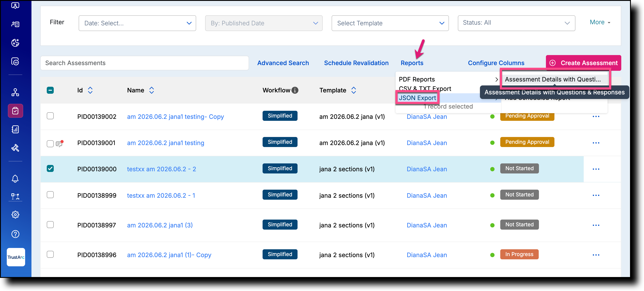Open the data hierarchy network icon in sidebar
Screen dimensions: 644x291
(15, 92)
